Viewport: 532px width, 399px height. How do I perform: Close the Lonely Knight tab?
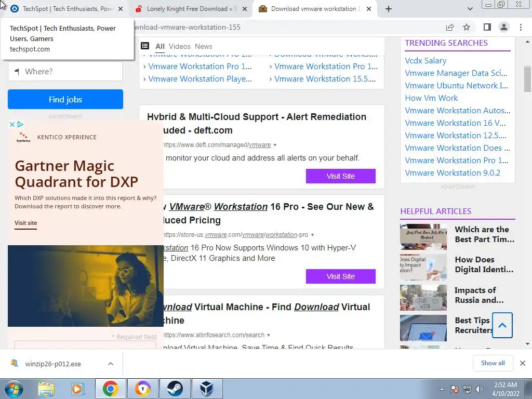coord(245,9)
